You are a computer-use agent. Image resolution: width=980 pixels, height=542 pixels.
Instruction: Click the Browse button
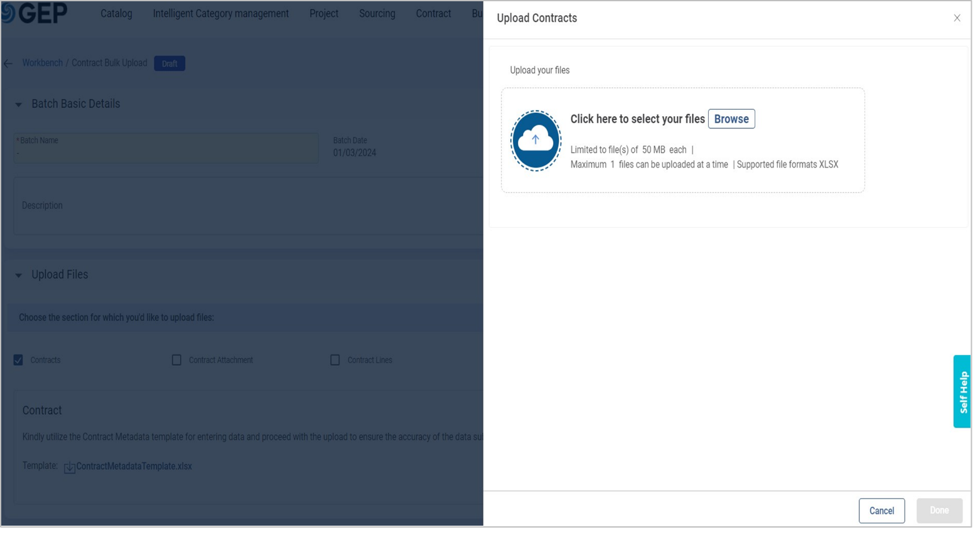click(x=731, y=119)
